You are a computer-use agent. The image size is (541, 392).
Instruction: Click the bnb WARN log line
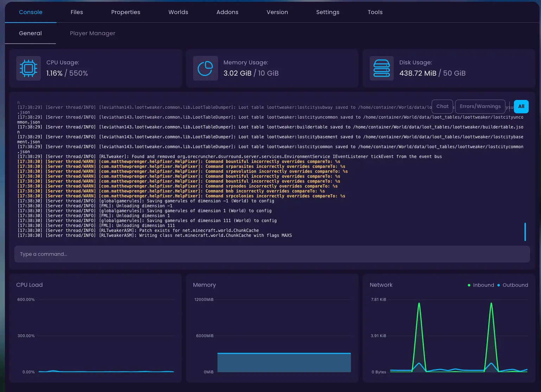171,191
